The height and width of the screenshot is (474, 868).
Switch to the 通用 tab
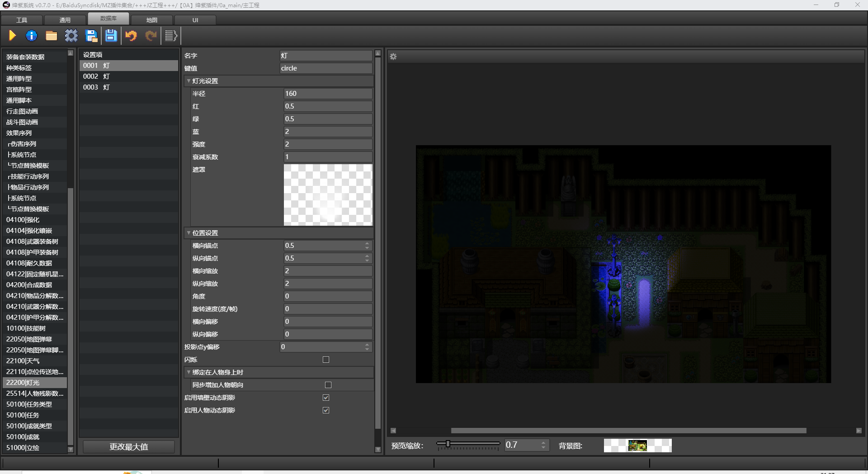point(65,20)
